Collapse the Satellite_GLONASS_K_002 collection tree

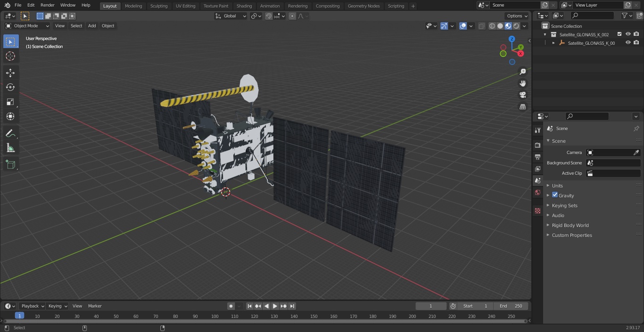[x=545, y=34]
